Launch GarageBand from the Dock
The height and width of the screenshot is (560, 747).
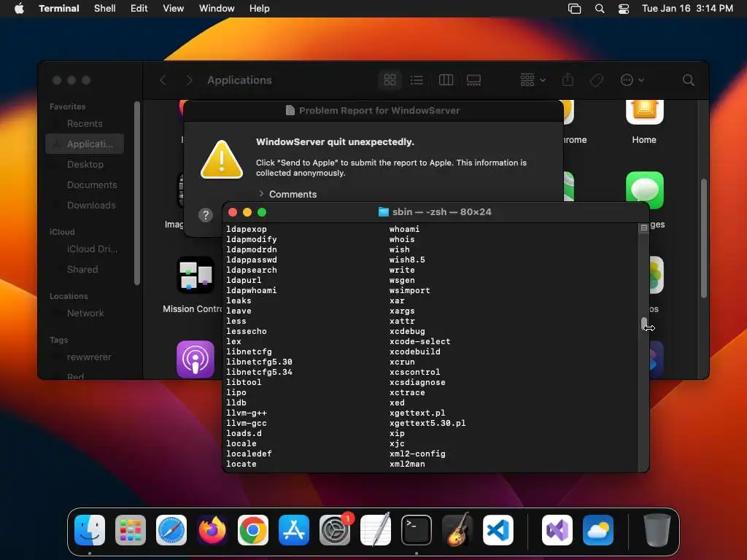click(457, 530)
